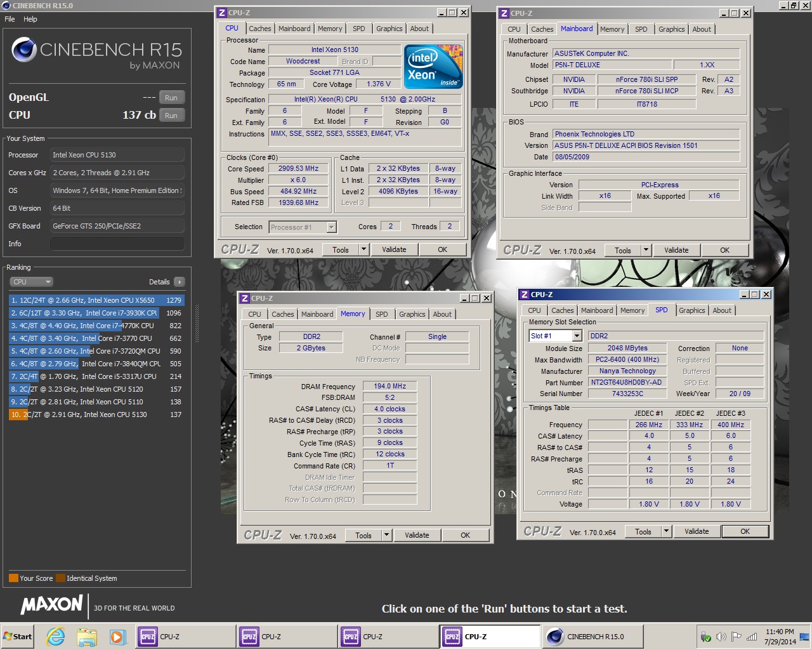The height and width of the screenshot is (650, 812).
Task: Click OK in Mainboard window
Action: pos(724,251)
